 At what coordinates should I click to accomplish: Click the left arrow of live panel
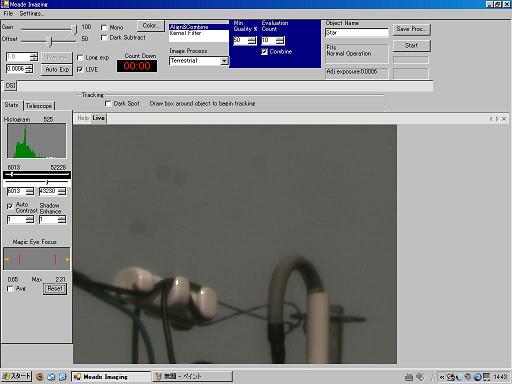[491, 119]
